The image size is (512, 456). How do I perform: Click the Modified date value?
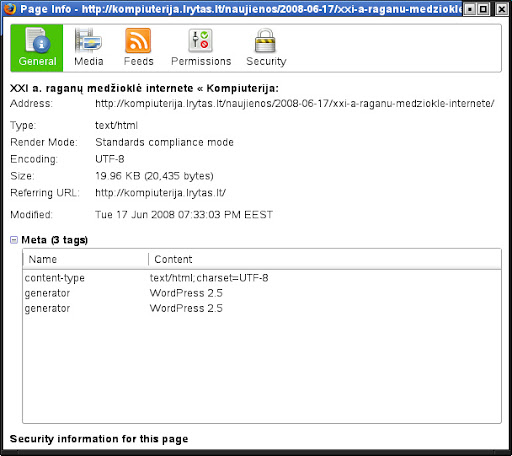184,215
